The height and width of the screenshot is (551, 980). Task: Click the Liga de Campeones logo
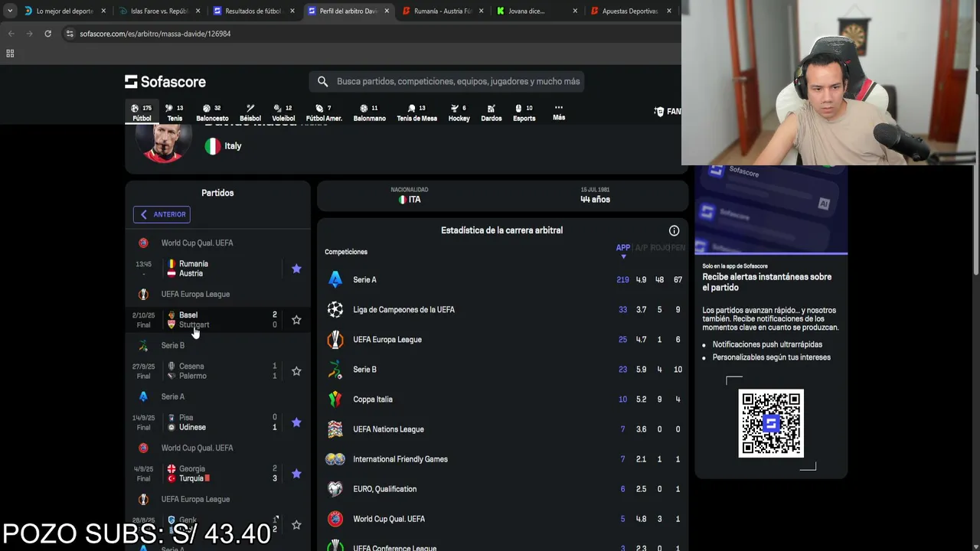pos(335,309)
